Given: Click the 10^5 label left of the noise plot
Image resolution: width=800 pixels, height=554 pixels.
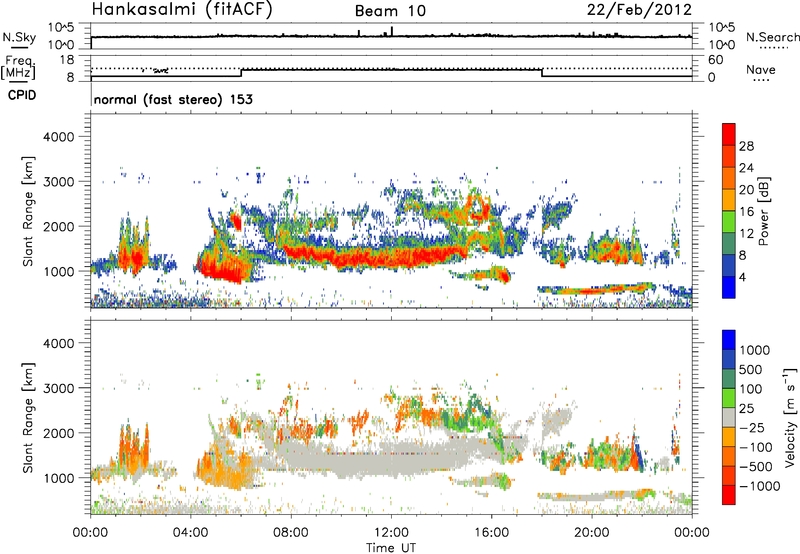Looking at the screenshot, I should 61,27.
